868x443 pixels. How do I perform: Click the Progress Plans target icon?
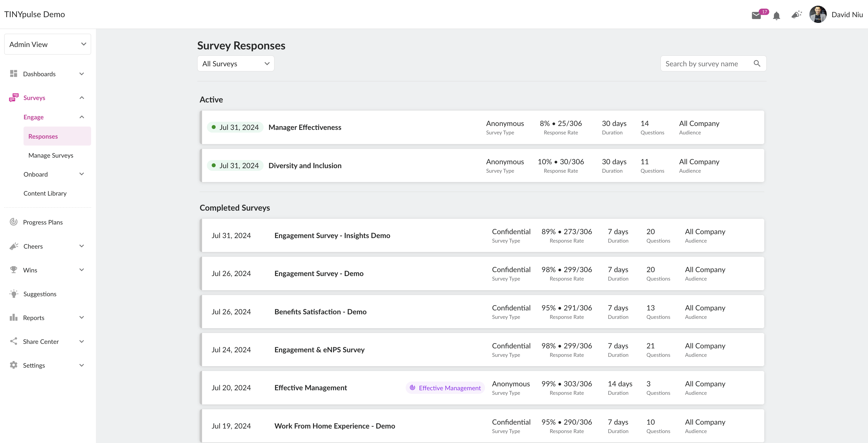[x=14, y=222]
